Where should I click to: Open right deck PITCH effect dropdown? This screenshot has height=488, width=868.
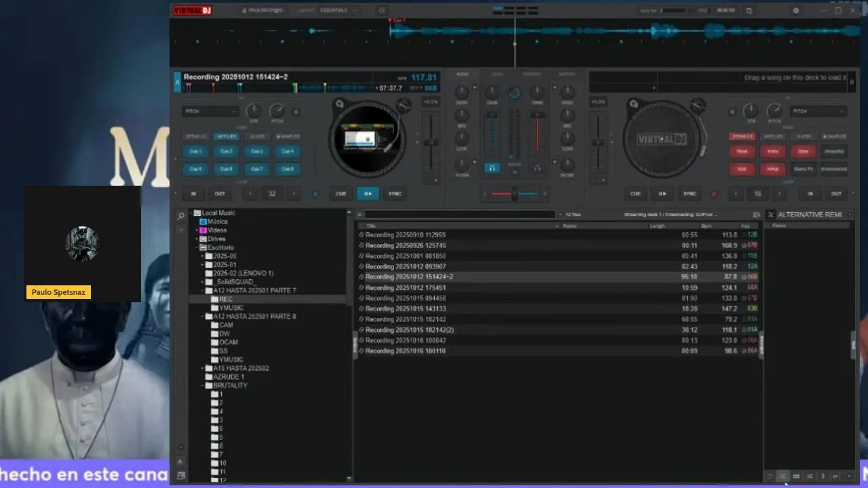click(x=819, y=111)
